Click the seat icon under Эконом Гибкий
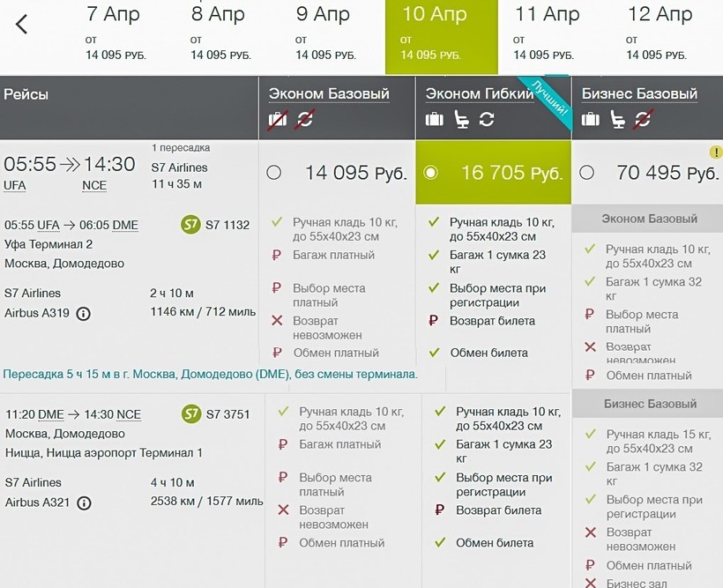This screenshot has height=588, width=723. pyautogui.click(x=460, y=119)
